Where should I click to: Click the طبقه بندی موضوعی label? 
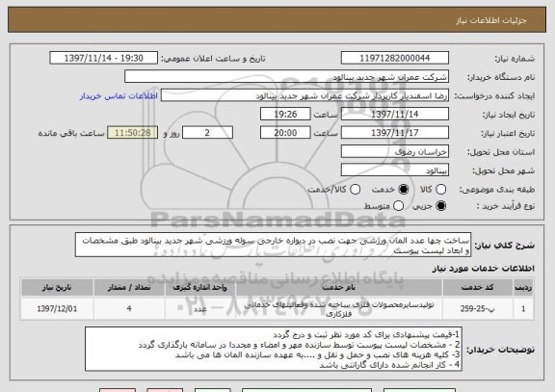(x=497, y=190)
